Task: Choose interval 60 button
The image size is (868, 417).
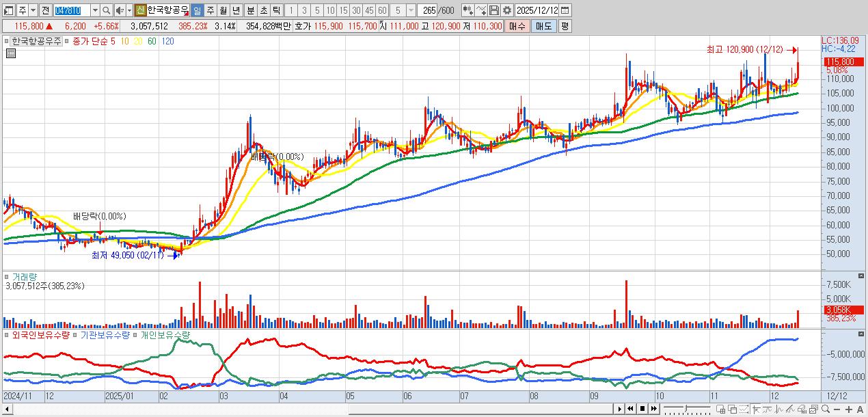Action: (382, 10)
